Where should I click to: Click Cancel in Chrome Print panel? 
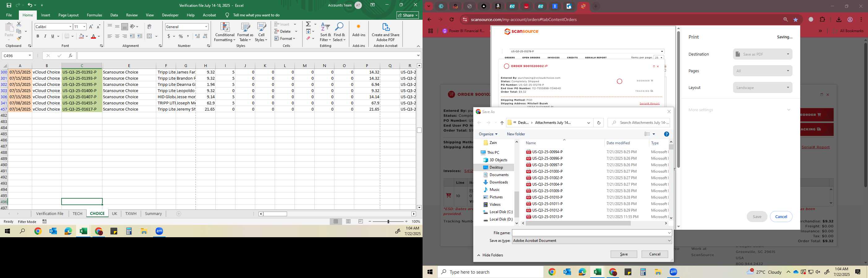tap(781, 217)
